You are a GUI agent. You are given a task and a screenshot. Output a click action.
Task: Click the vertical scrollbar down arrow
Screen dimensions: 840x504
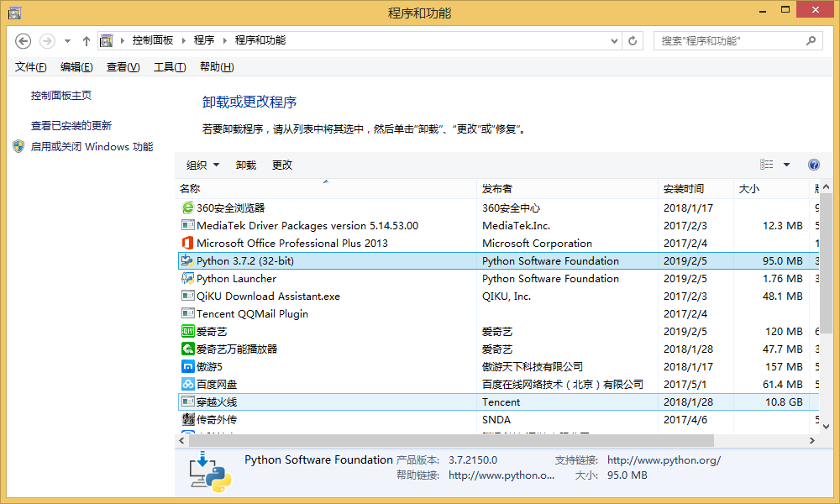tap(826, 427)
